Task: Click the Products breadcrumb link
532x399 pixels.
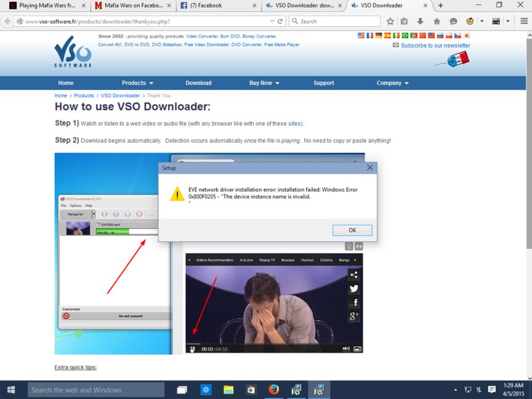Action: pyautogui.click(x=84, y=95)
